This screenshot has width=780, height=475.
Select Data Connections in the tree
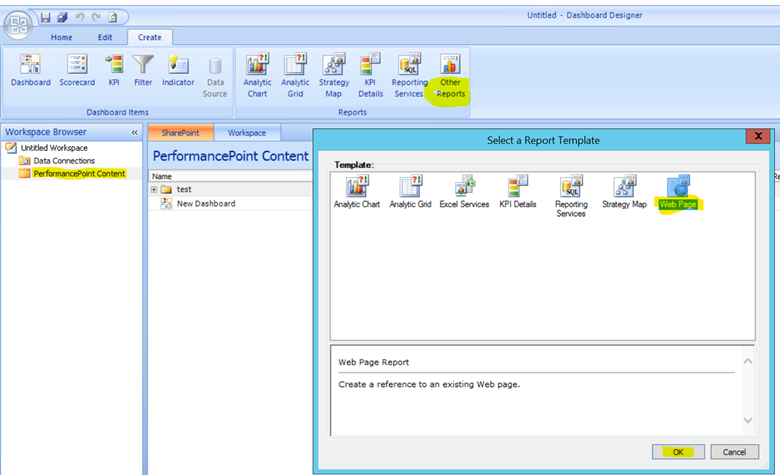64,161
